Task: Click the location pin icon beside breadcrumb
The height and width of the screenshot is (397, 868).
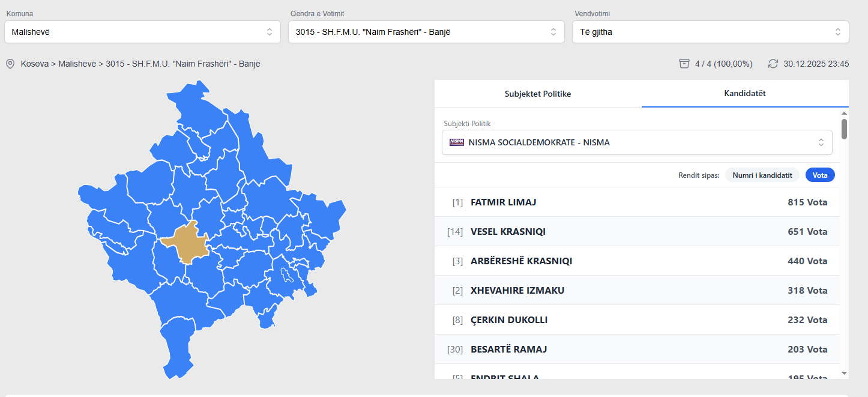Action: 10,64
